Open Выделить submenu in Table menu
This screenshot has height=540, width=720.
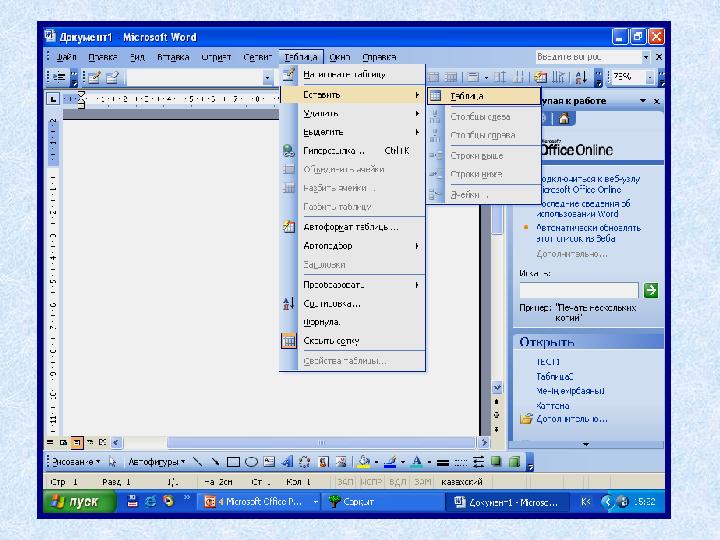pyautogui.click(x=352, y=132)
